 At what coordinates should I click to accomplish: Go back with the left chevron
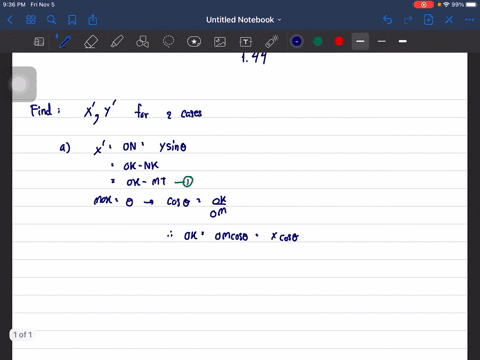(x=10, y=20)
